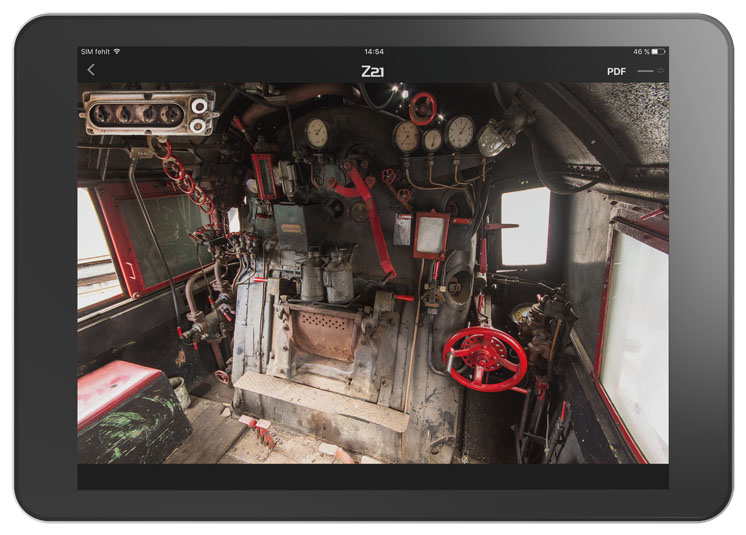Tap the rightmost large pressure gauge
The width and height of the screenshot is (746, 535).
pyautogui.click(x=460, y=132)
